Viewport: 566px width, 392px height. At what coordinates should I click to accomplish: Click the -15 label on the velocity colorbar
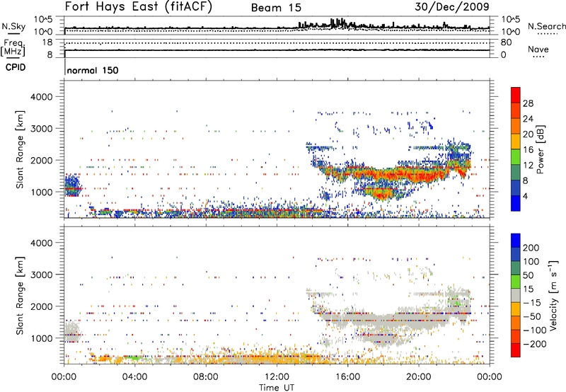(532, 303)
